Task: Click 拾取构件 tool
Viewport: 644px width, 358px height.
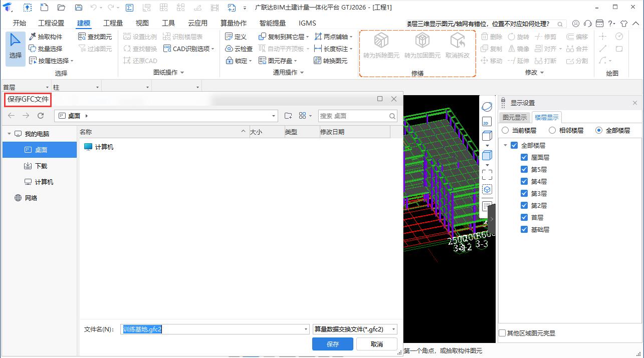Action: pyautogui.click(x=46, y=37)
